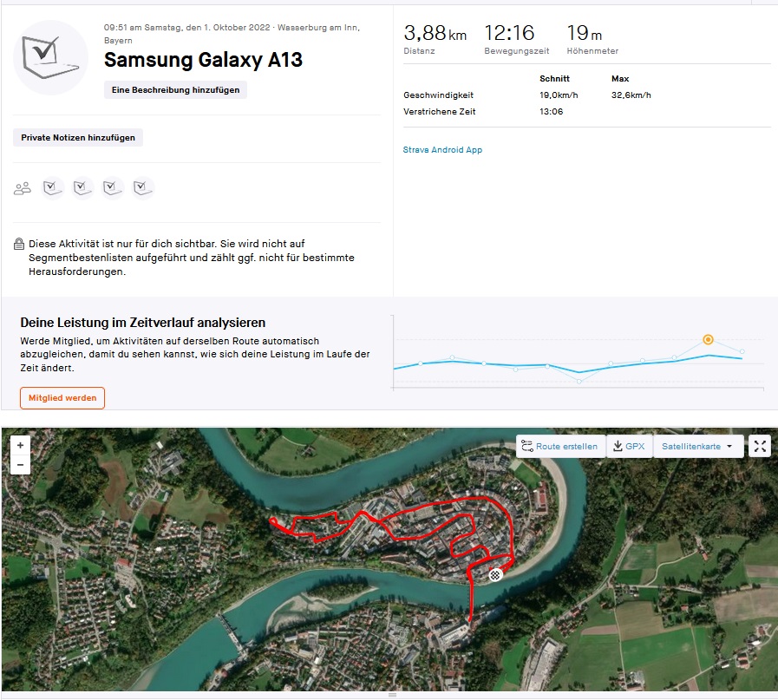This screenshot has height=700, width=778.
Task: Click the red route start point
Action: tap(272, 521)
